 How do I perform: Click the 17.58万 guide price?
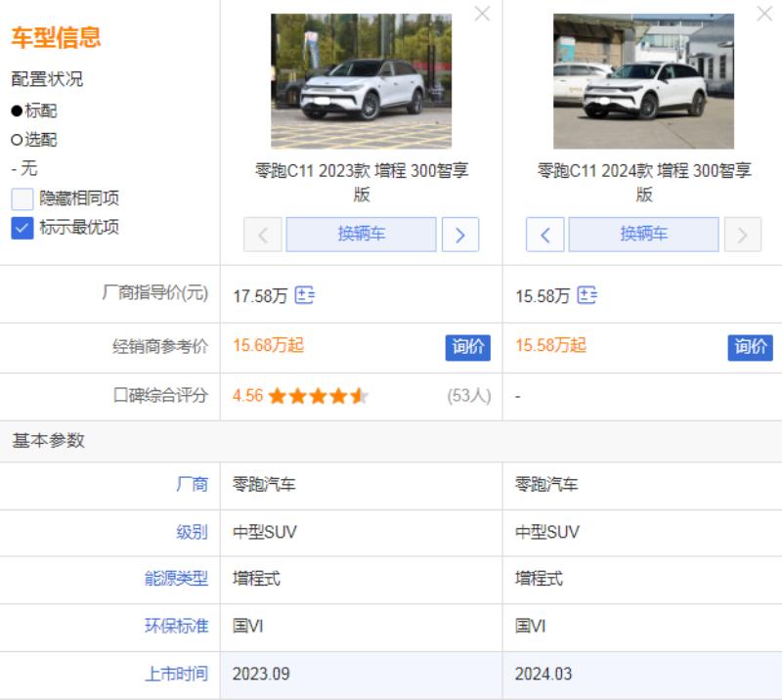coord(260,296)
